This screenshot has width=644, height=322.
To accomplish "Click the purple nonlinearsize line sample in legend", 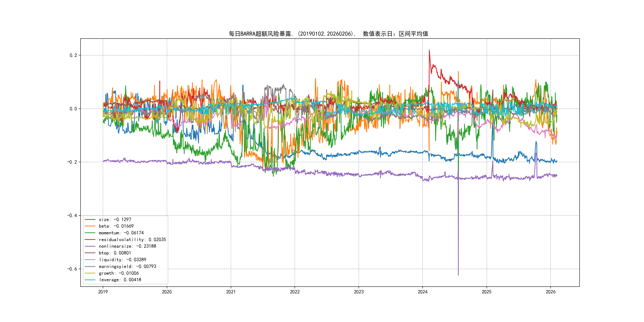I will 90,246.
